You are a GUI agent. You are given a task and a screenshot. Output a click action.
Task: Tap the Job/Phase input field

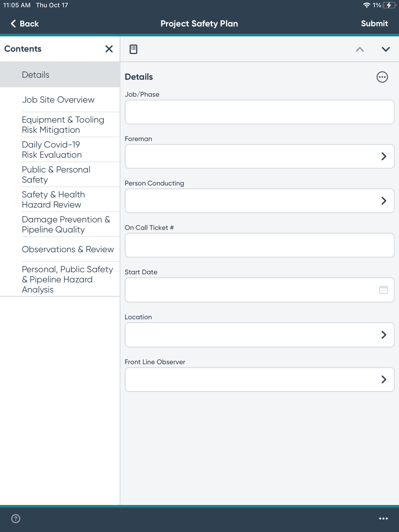click(259, 112)
